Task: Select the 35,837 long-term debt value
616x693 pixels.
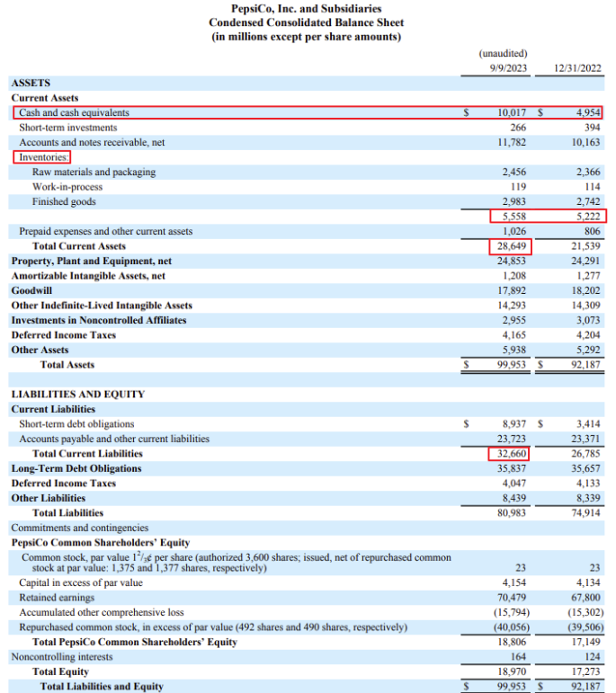Action: point(512,468)
